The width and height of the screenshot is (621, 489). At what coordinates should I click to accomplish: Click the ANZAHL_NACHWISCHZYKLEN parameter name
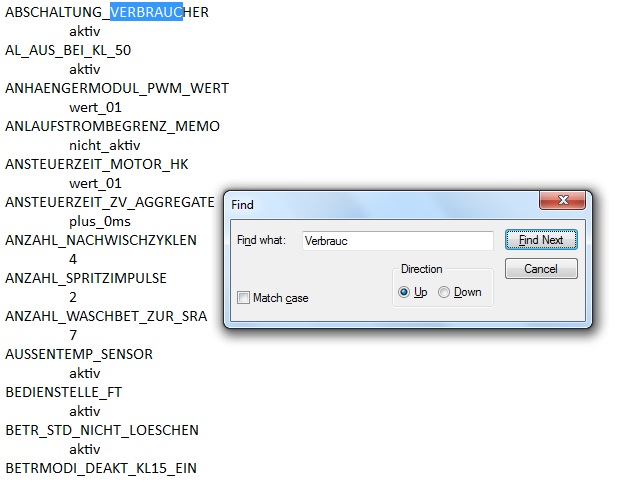(x=101, y=240)
